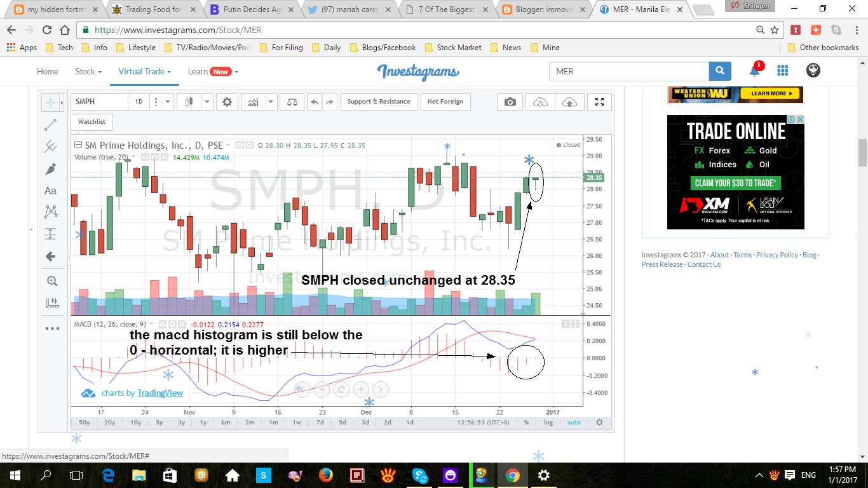Enable logarithmic scale with the log toggle
The width and height of the screenshot is (868, 488).
tap(548, 422)
